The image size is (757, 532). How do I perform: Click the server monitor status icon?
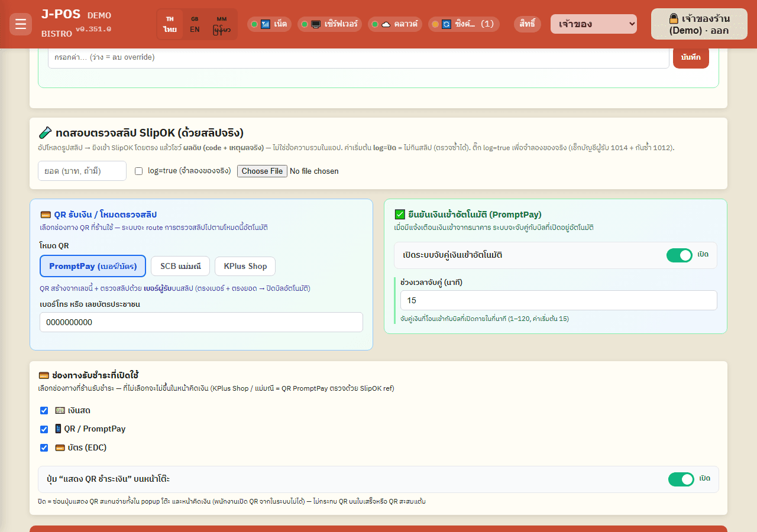click(x=316, y=24)
